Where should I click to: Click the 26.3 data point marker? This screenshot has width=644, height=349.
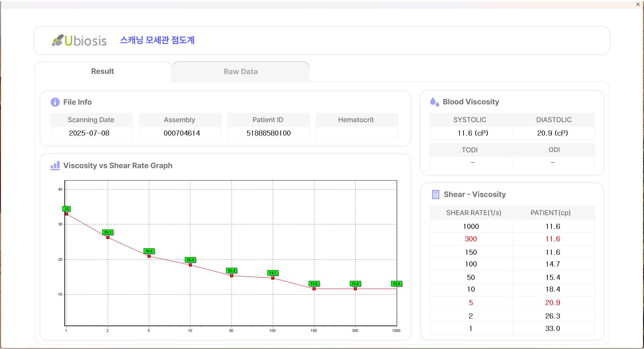[108, 237]
